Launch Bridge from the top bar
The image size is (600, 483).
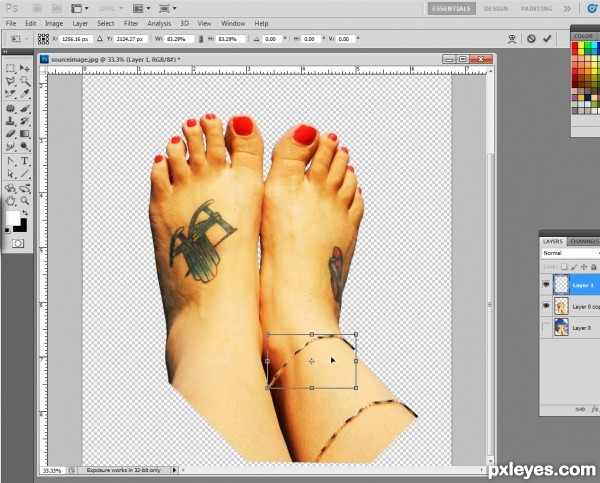tap(37, 8)
